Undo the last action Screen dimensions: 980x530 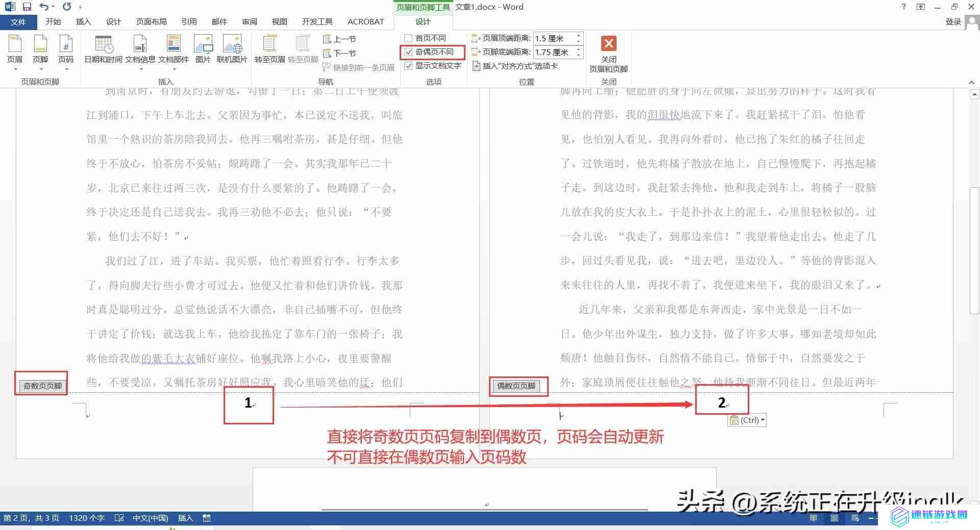44,7
